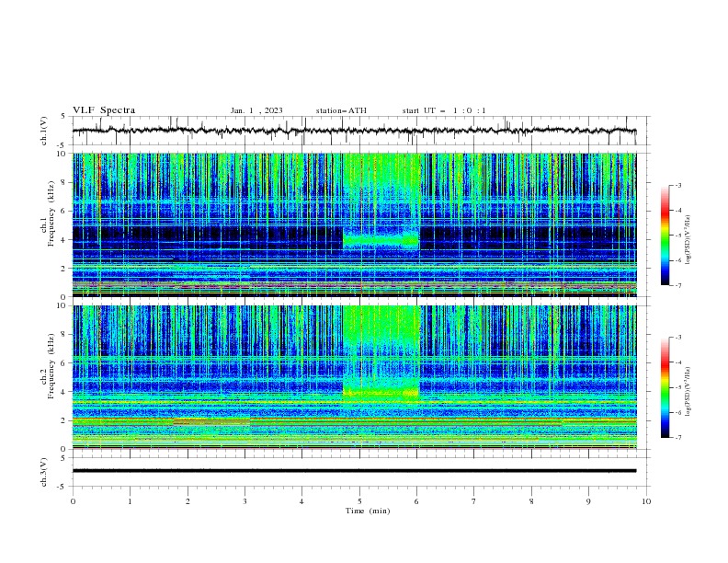Click the "ch.3(V)" bottom axis label
Viewport: 728px width, 563px height.
(44, 472)
